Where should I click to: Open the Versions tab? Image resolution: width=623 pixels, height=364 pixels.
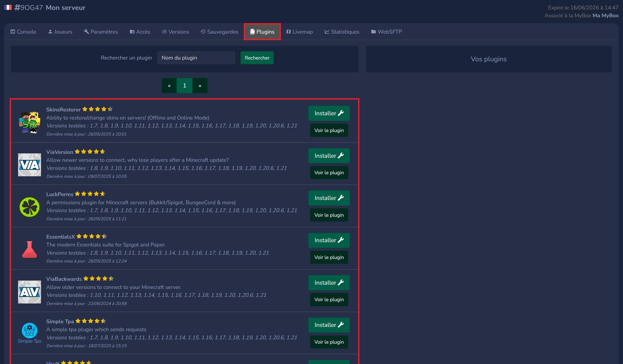(175, 32)
